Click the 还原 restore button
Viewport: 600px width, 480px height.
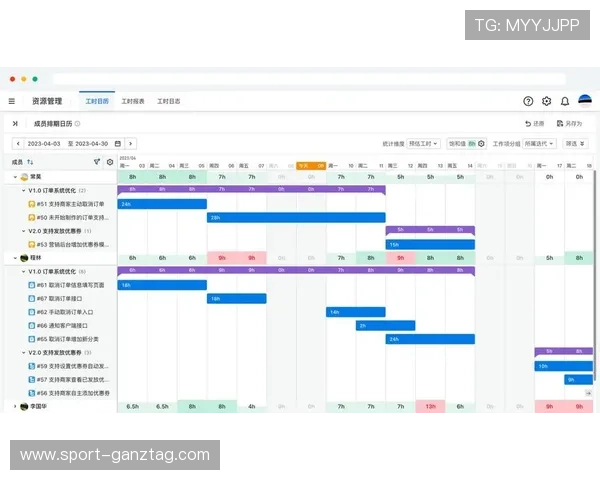pos(534,124)
